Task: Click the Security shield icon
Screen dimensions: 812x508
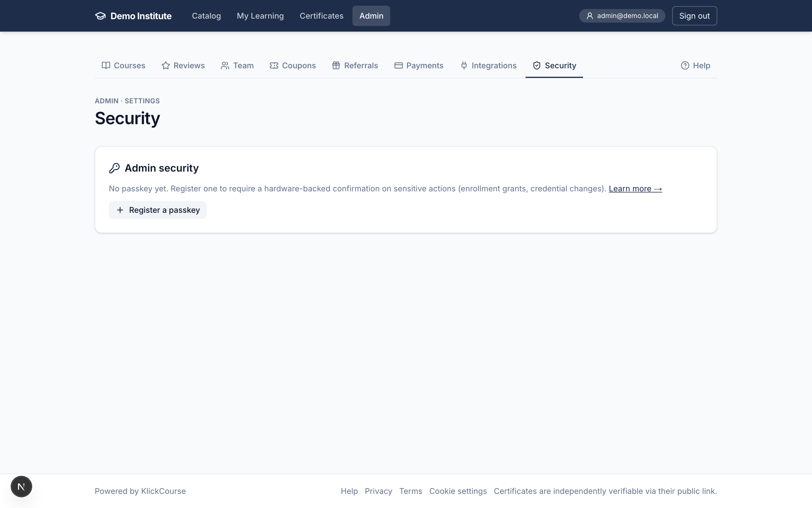Action: pos(537,65)
